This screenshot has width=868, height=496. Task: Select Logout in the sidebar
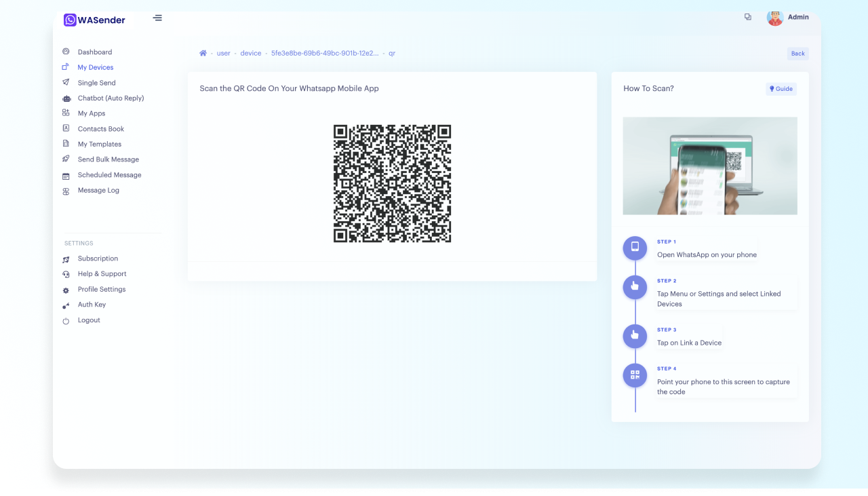coord(89,320)
